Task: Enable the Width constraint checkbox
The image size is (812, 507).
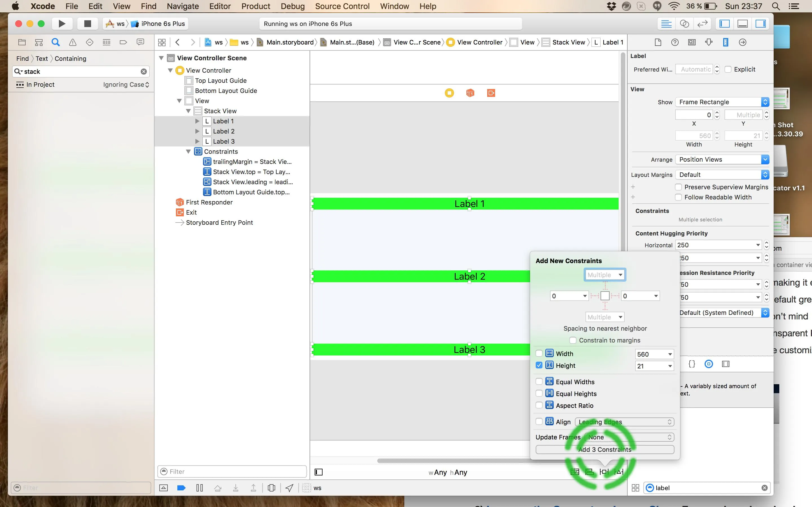Action: (539, 353)
